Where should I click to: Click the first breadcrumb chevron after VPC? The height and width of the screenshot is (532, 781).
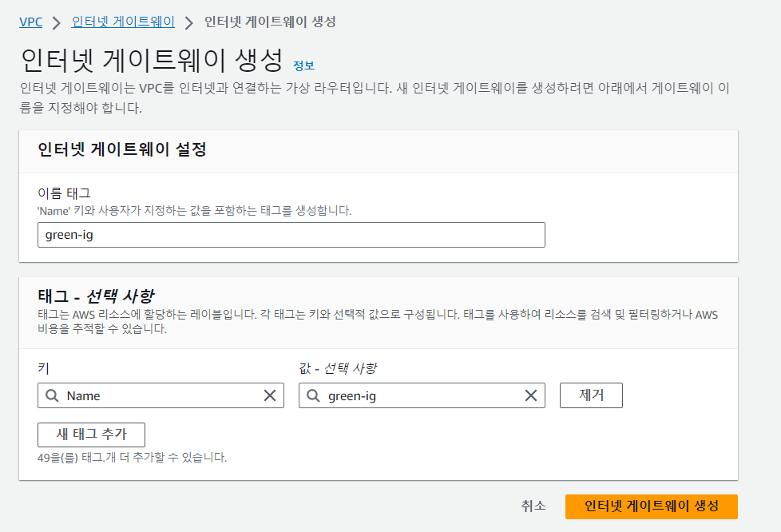[x=56, y=22]
